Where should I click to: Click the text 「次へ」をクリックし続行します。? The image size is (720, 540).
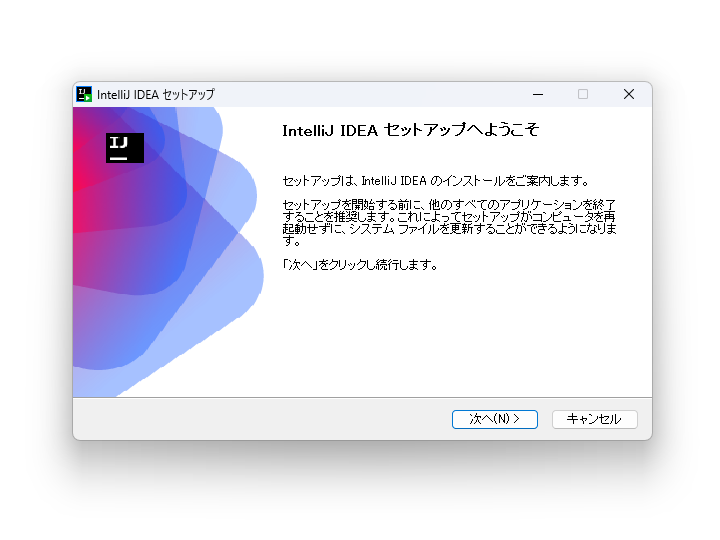360,265
